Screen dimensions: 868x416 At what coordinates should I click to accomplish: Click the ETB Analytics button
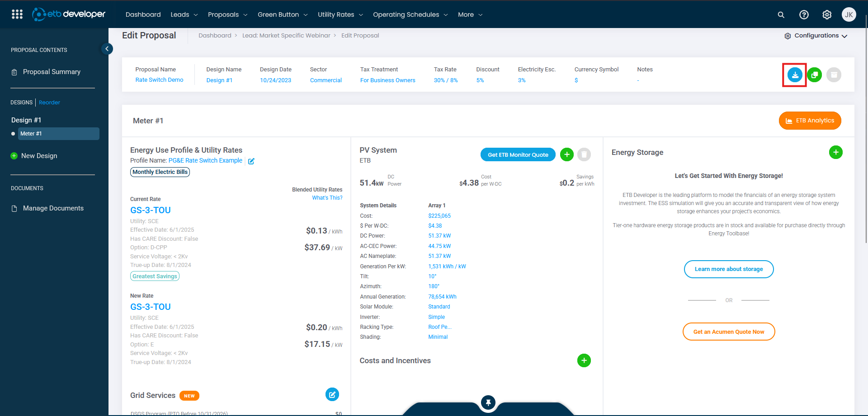coord(810,121)
